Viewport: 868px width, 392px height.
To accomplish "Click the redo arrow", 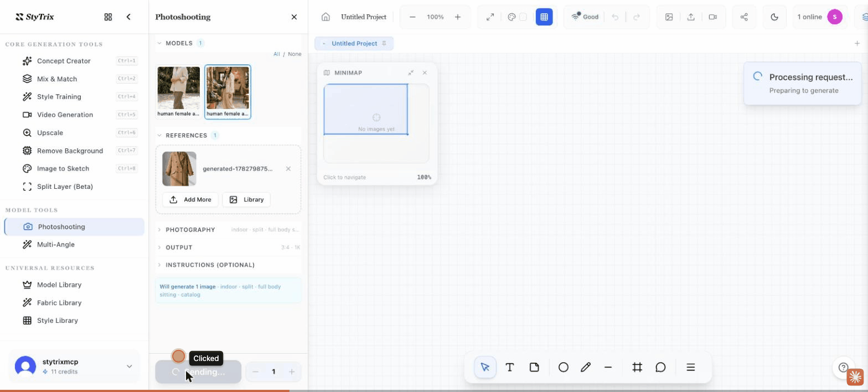I will pyautogui.click(x=637, y=17).
